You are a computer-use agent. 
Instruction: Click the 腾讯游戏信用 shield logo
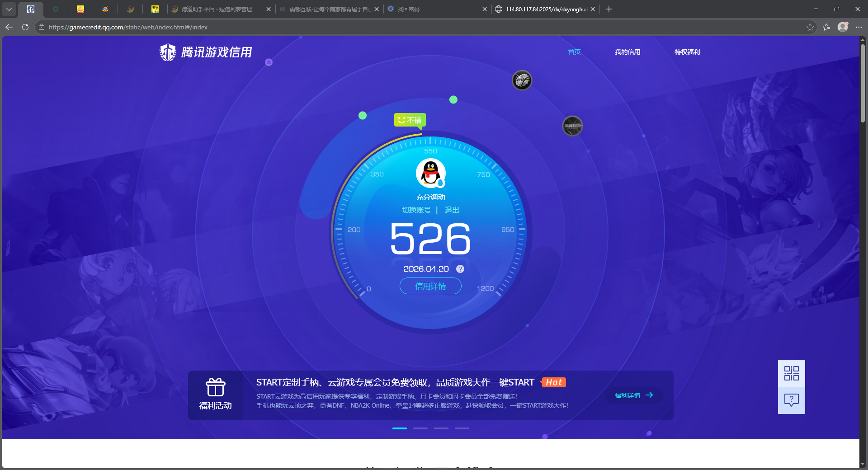tap(168, 52)
